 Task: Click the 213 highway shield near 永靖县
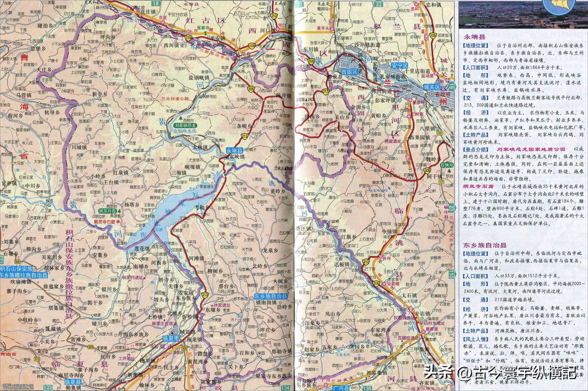tap(244, 136)
